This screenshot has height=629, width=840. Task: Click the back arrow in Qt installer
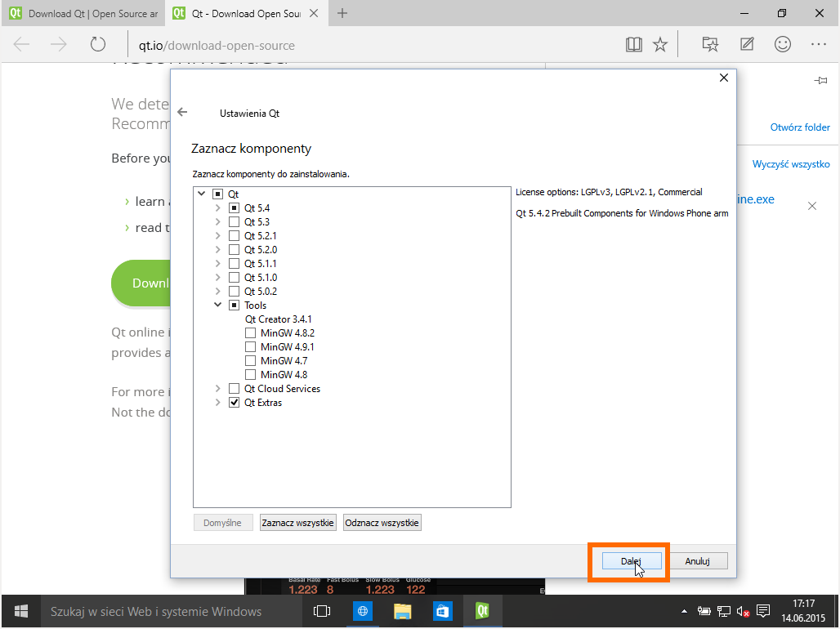pyautogui.click(x=182, y=112)
